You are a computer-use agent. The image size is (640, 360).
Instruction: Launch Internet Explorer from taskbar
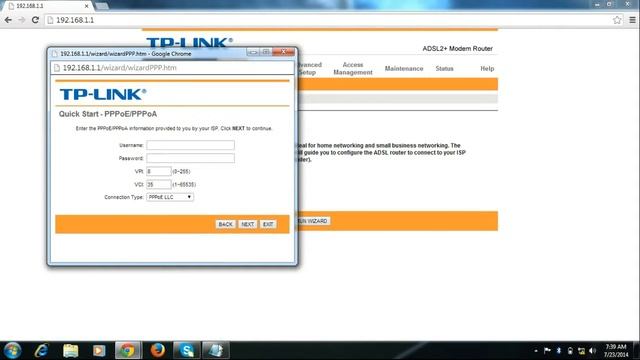click(41, 351)
